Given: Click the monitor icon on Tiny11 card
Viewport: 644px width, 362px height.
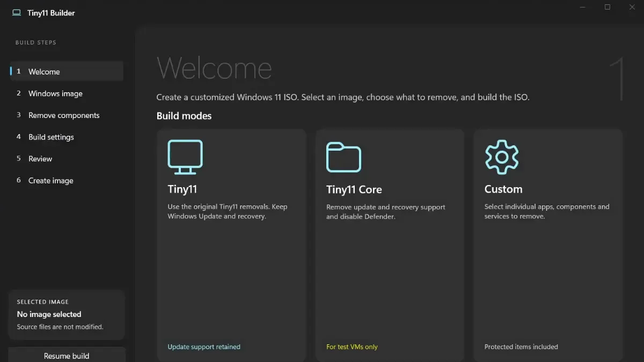Looking at the screenshot, I should tap(185, 157).
